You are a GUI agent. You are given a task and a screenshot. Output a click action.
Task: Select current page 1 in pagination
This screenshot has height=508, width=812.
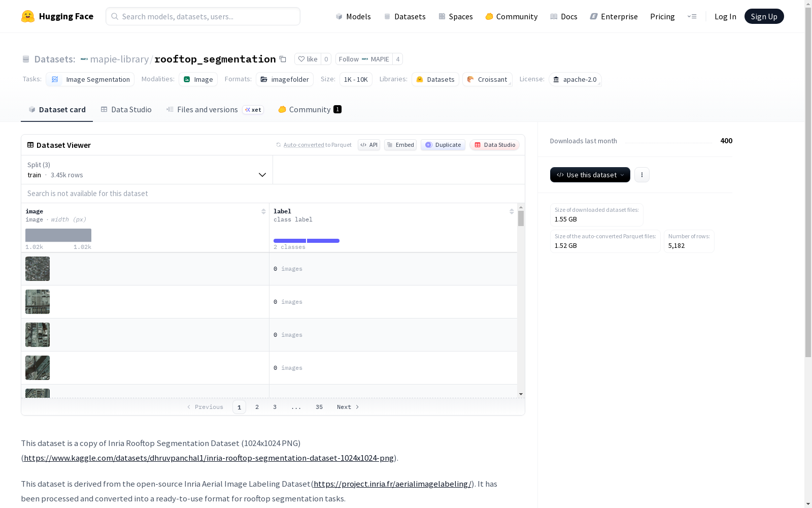coord(239,407)
